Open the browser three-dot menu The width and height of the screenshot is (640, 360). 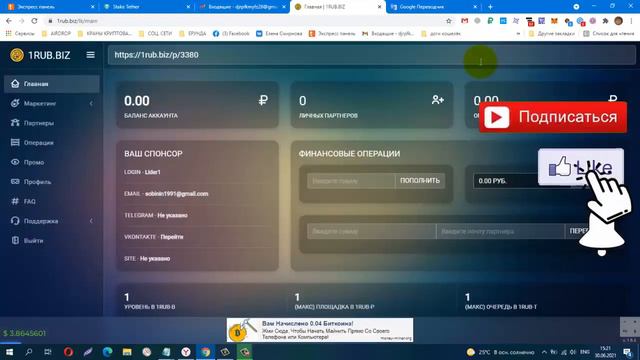[x=631, y=21]
